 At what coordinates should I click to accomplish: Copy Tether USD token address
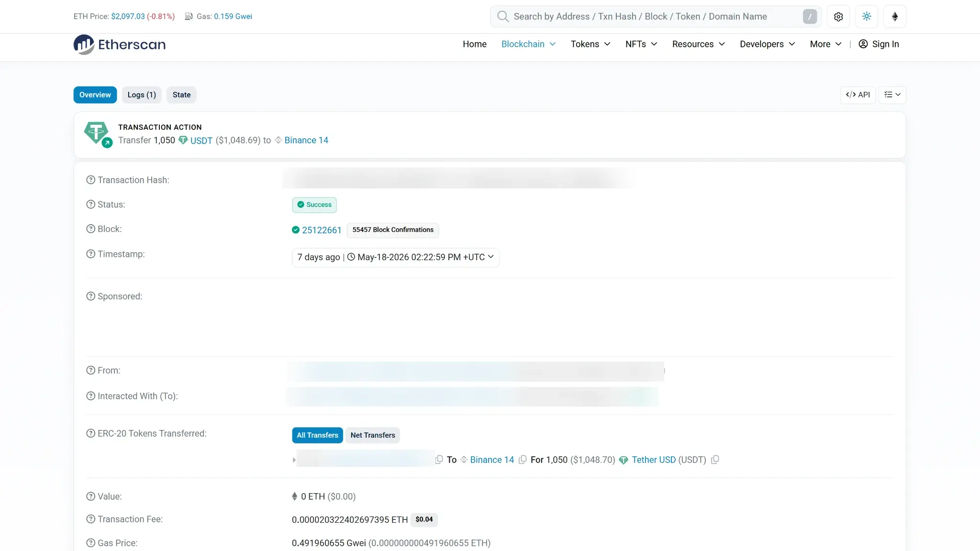point(715,460)
